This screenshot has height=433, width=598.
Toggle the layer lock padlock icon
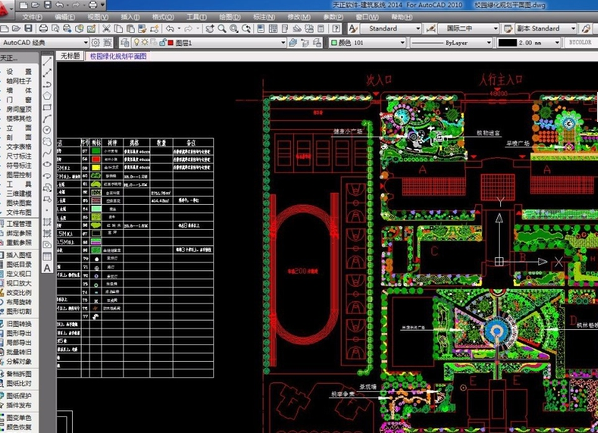coord(162,43)
